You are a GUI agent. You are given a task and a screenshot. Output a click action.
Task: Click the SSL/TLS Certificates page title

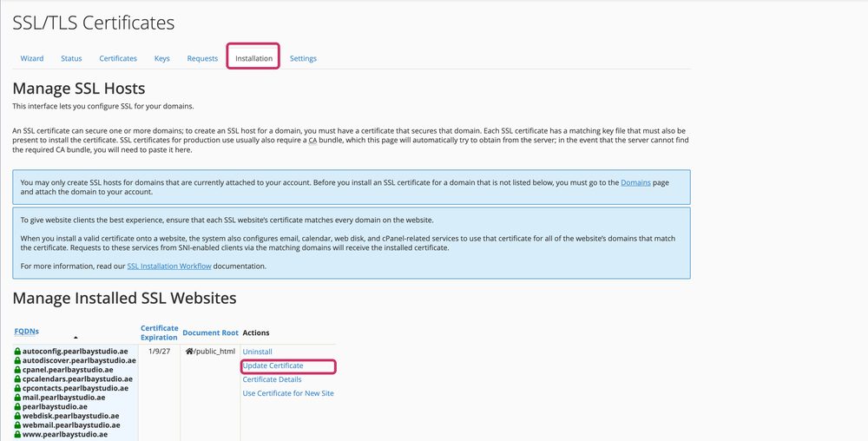pyautogui.click(x=94, y=23)
